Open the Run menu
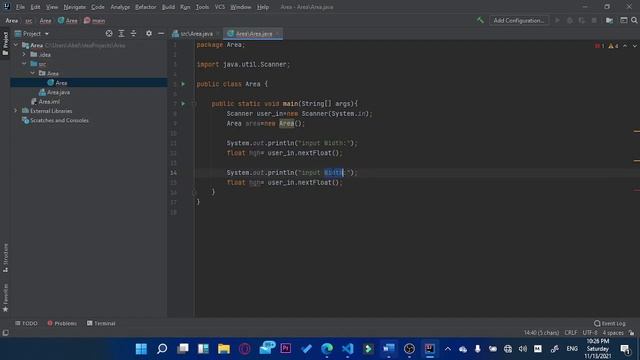 pyautogui.click(x=185, y=7)
